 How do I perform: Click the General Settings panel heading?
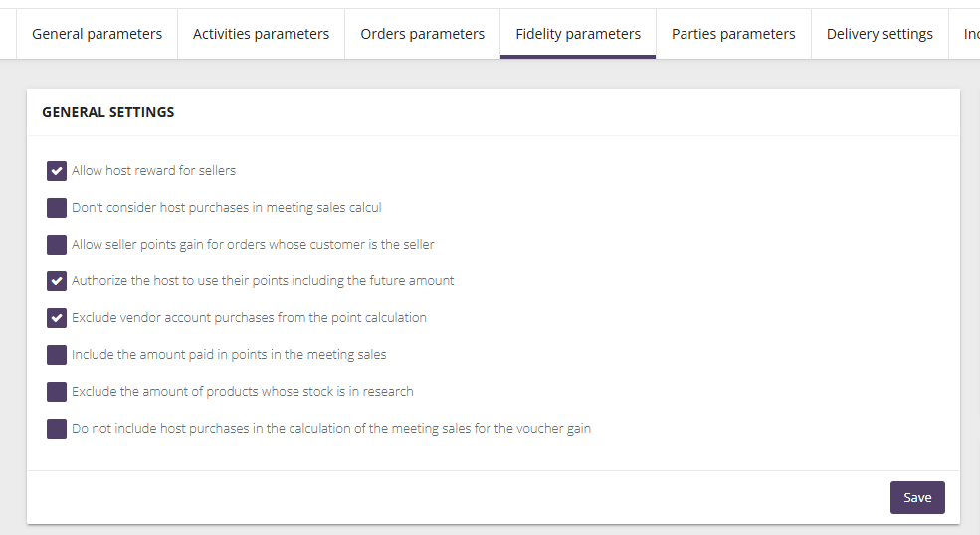pyautogui.click(x=107, y=112)
